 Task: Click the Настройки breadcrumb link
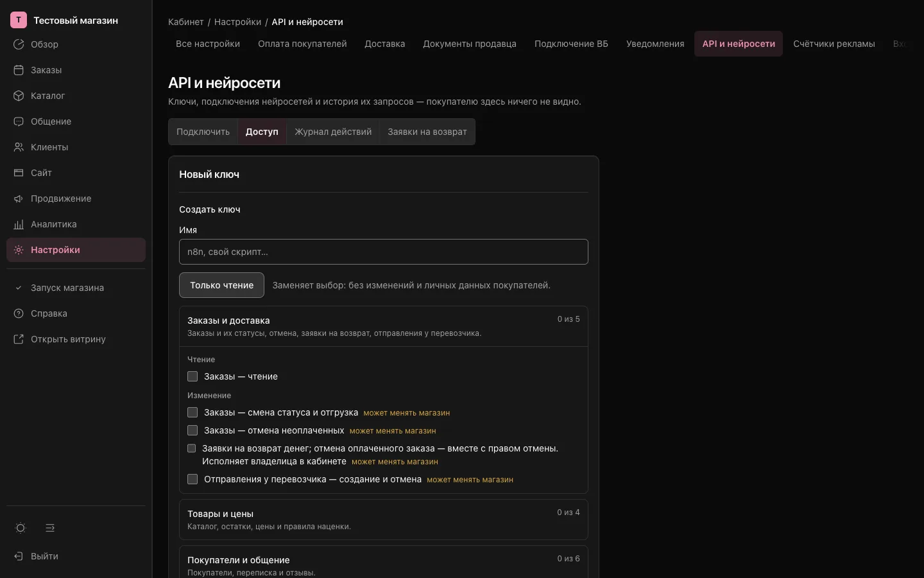coord(237,22)
